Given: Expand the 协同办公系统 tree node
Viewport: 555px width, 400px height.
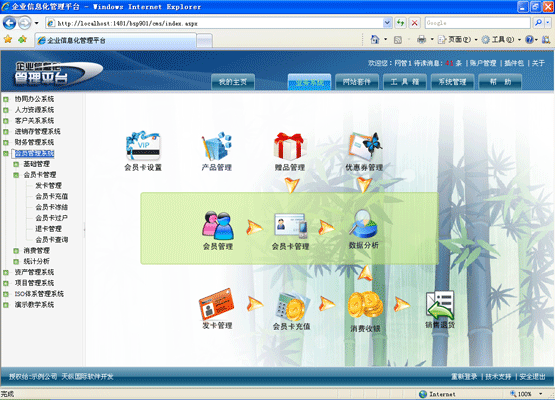Looking at the screenshot, I should click(6, 99).
